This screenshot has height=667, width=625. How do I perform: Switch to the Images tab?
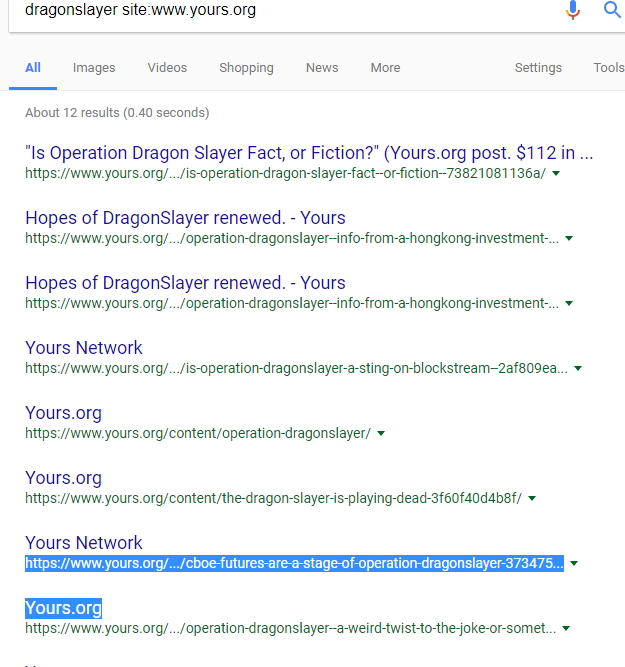[x=94, y=68]
